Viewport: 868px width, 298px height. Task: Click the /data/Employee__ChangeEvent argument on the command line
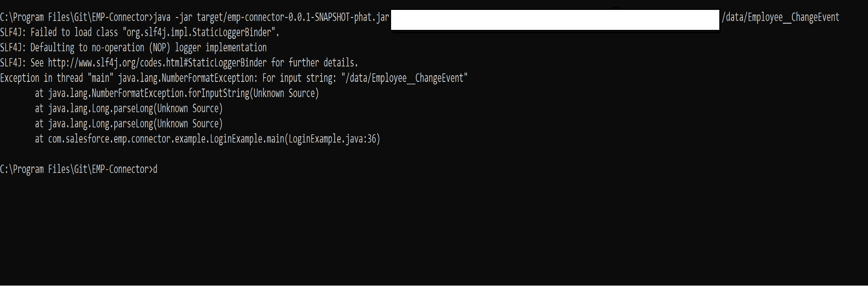point(780,17)
